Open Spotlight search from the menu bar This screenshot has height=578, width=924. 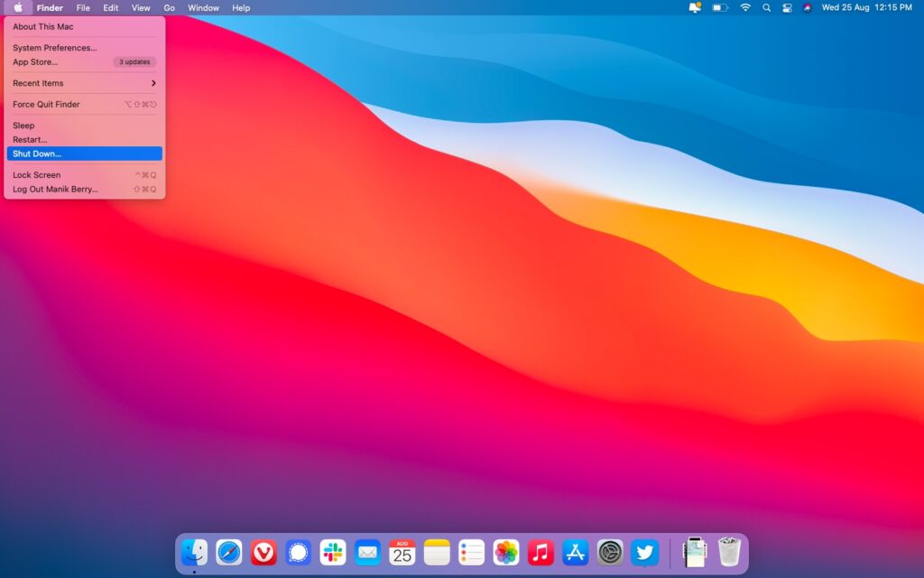click(x=766, y=8)
